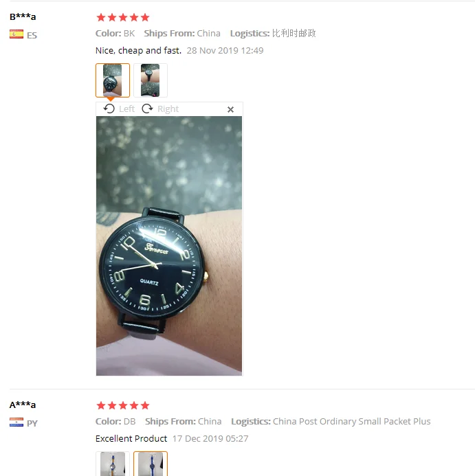Open second blue watch thumbnail

coord(151,464)
